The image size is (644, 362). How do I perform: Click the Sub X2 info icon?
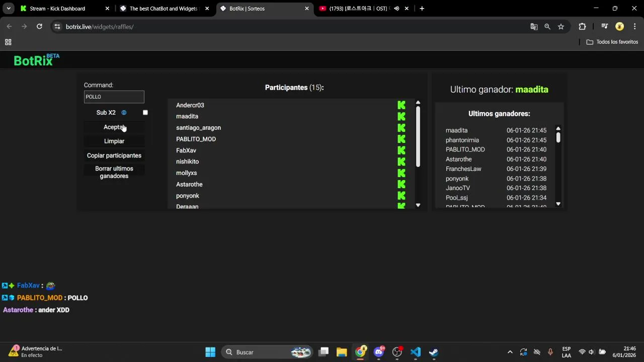click(x=124, y=113)
